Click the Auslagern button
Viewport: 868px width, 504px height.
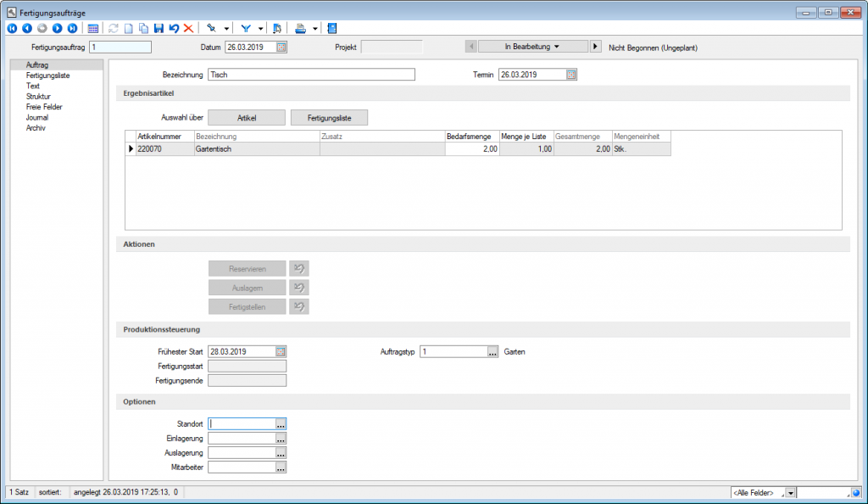coord(248,288)
